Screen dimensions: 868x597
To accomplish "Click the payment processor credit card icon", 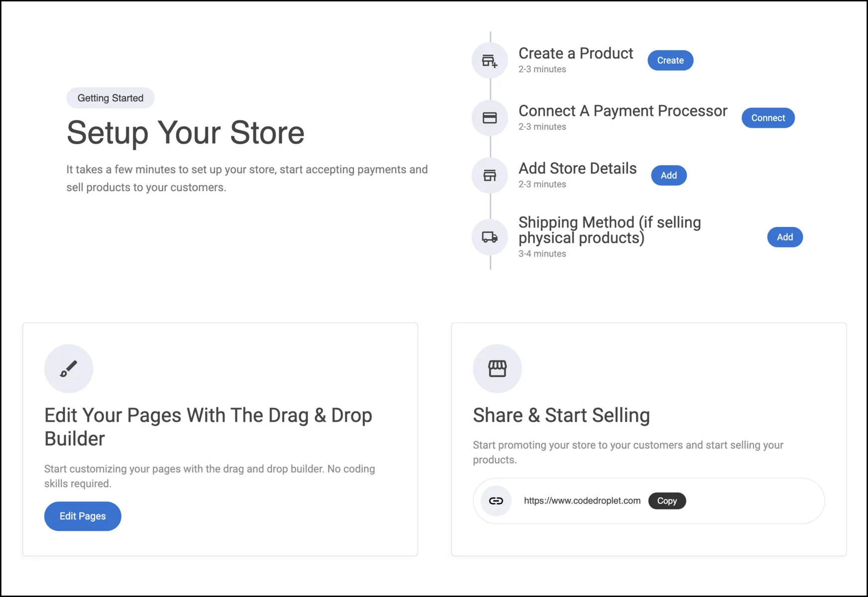I will click(x=490, y=118).
